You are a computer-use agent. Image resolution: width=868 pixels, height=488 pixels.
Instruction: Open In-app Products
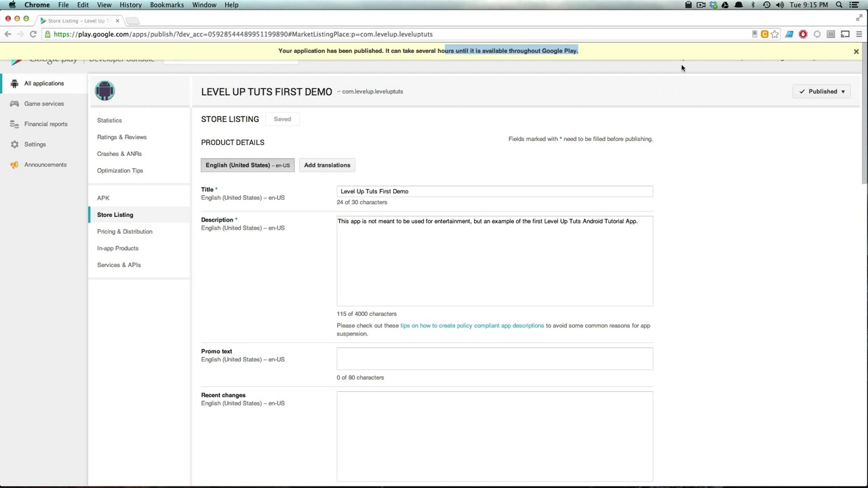[x=117, y=248]
